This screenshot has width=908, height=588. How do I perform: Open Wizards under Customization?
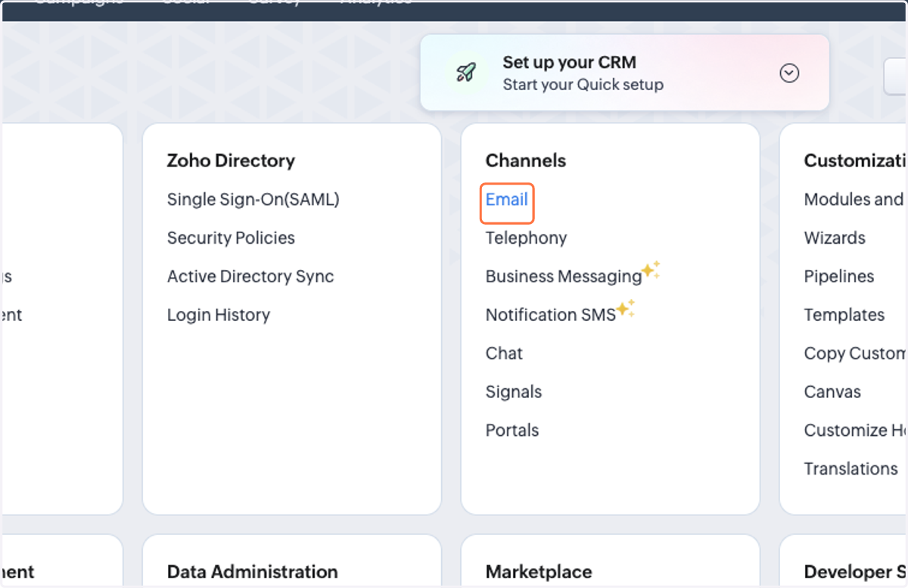tap(835, 238)
